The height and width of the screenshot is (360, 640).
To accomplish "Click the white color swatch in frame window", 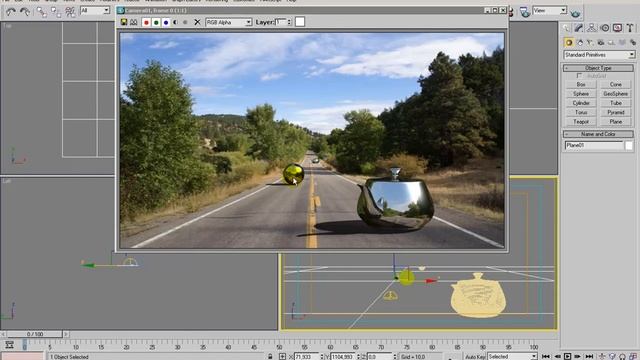I will [300, 22].
